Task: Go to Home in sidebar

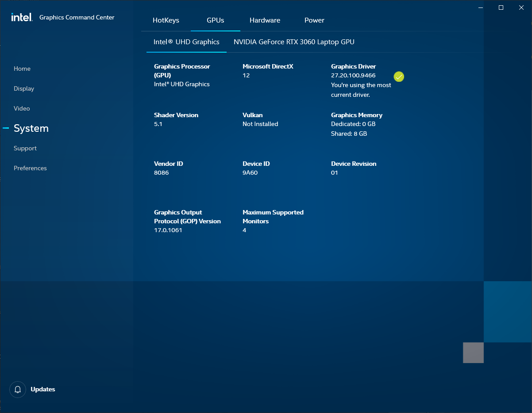Action: pyautogui.click(x=22, y=69)
